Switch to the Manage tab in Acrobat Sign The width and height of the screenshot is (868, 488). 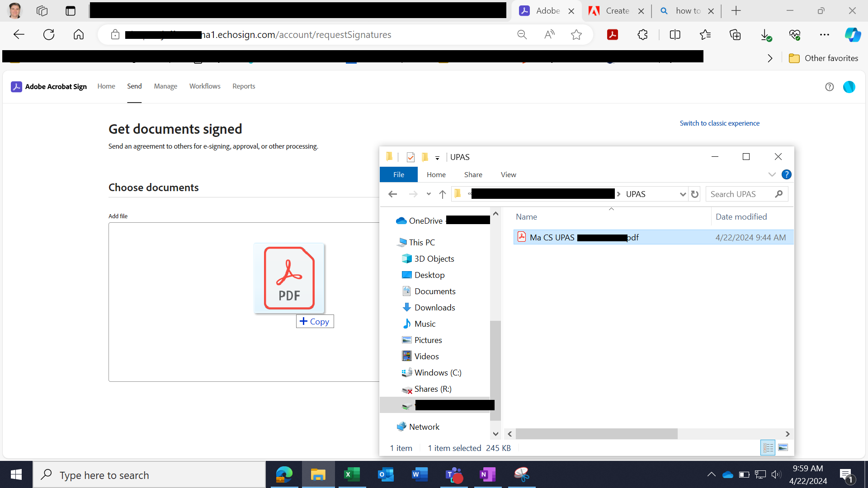(165, 86)
